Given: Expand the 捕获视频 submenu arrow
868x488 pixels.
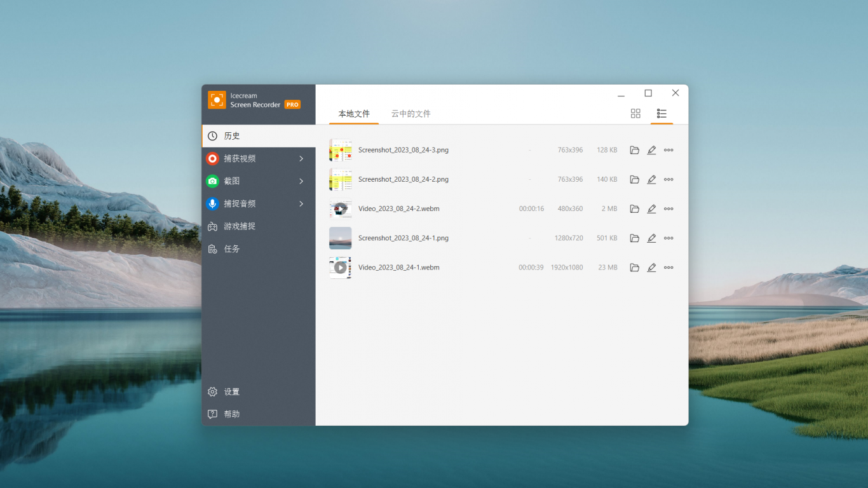Looking at the screenshot, I should pos(301,159).
